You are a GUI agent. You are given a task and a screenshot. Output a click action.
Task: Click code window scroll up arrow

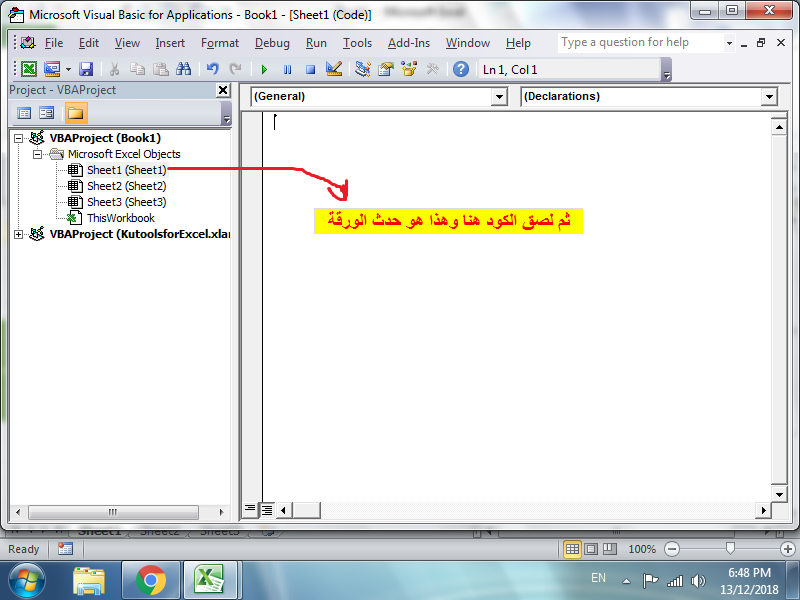tap(779, 127)
